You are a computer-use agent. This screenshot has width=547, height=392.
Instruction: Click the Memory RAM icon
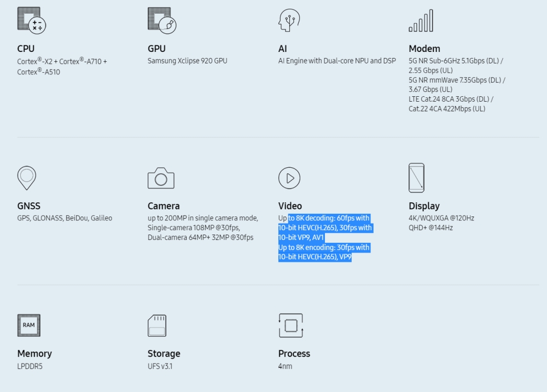[28, 325]
